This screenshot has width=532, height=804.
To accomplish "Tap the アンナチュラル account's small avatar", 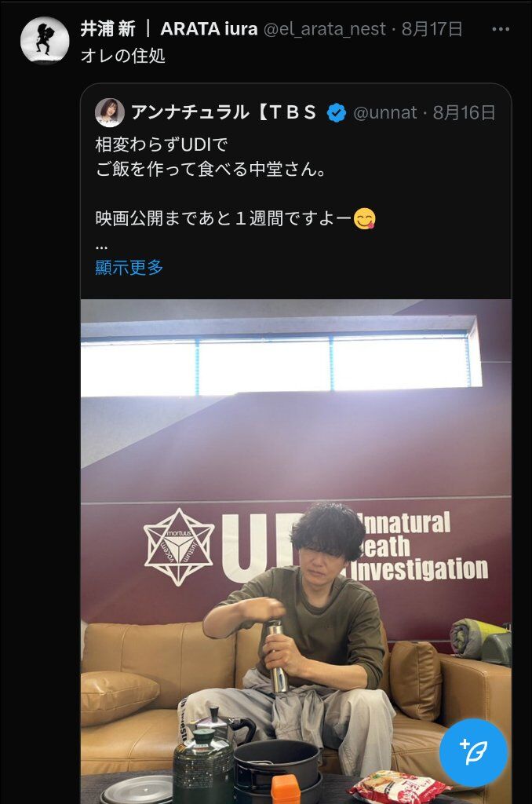I will (x=110, y=113).
